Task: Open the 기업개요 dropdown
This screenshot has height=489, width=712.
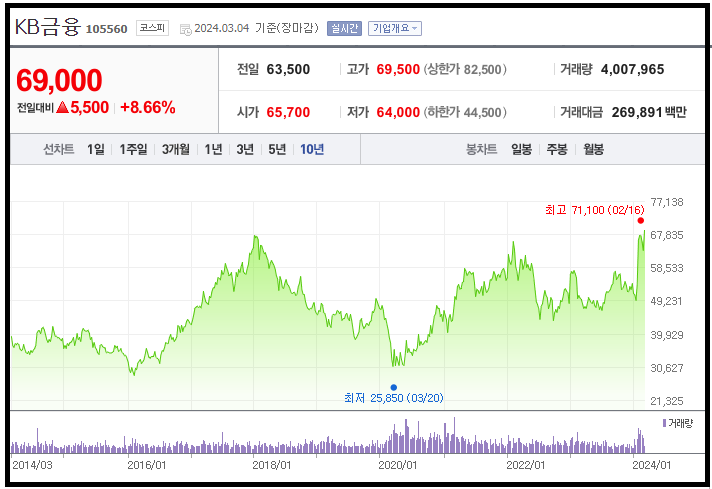Action: (x=395, y=28)
